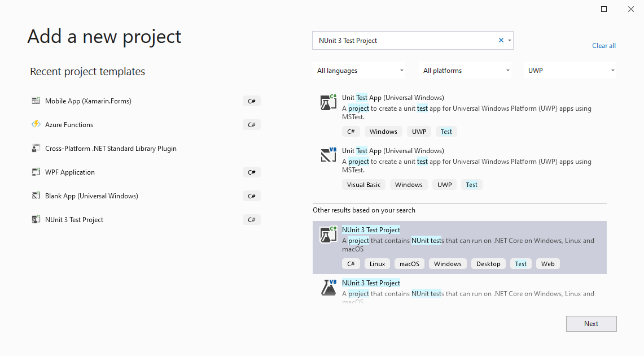Click the Blank App (Universal Windows) icon

[36, 196]
